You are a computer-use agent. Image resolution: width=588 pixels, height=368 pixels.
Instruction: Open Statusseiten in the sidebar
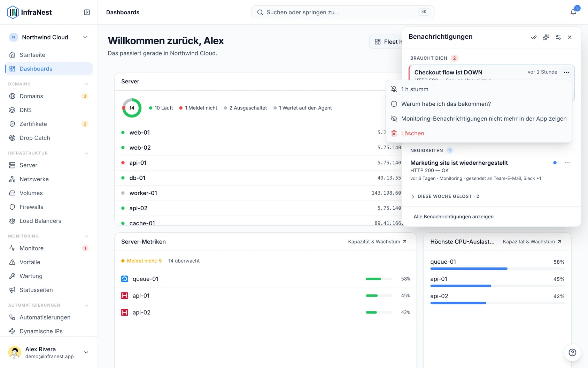click(49, 290)
